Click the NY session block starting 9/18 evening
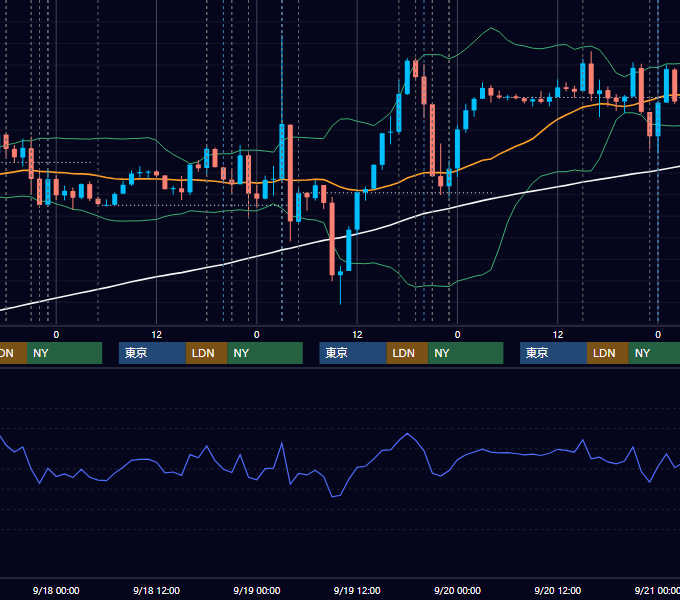680x600 pixels. point(265,353)
